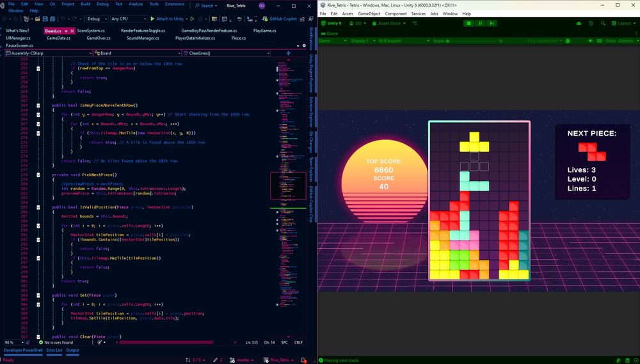Screen dimensions: 640x364
Task: Open the Error List panel
Action: point(54,350)
